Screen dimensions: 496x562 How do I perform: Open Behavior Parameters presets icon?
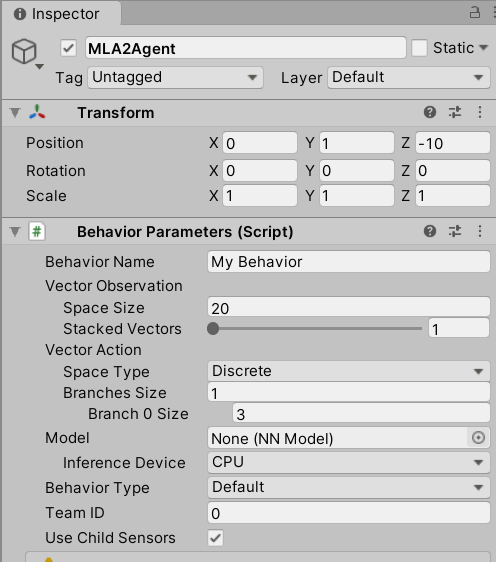[x=455, y=231]
